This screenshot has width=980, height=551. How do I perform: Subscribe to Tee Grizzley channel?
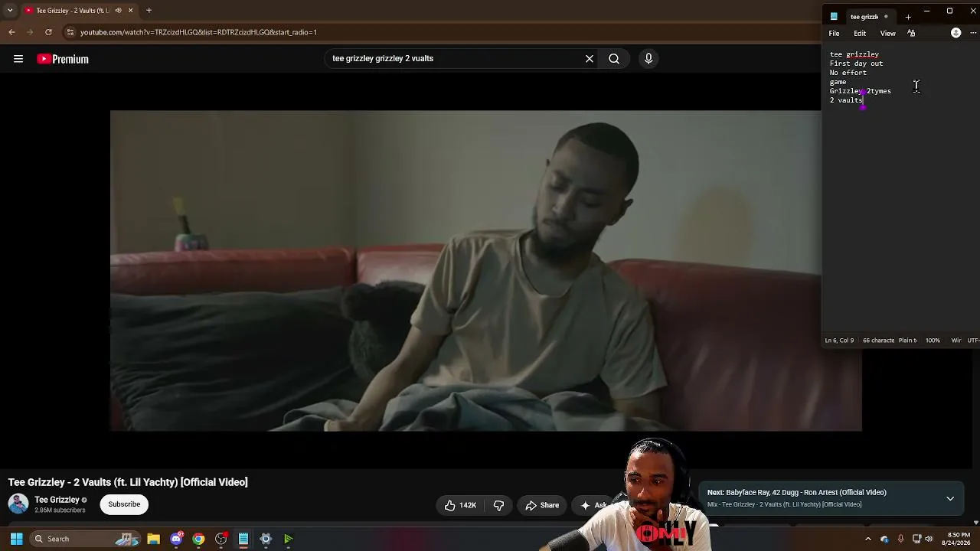point(124,504)
